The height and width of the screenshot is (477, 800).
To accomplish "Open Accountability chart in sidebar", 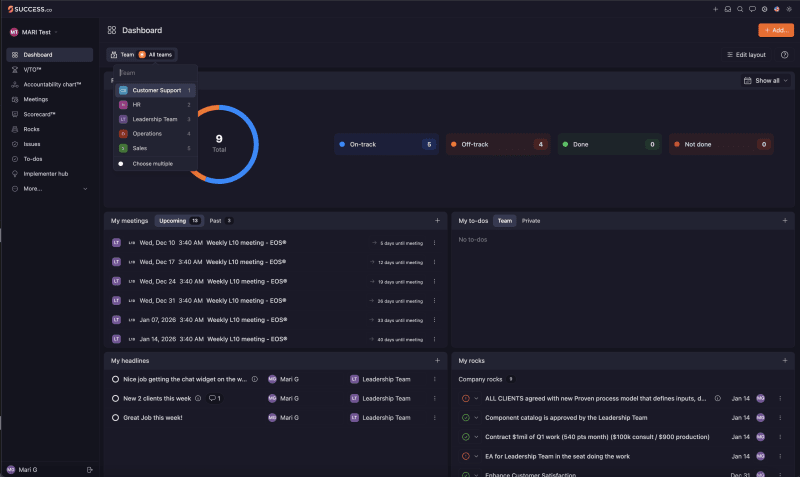I will tap(49, 84).
